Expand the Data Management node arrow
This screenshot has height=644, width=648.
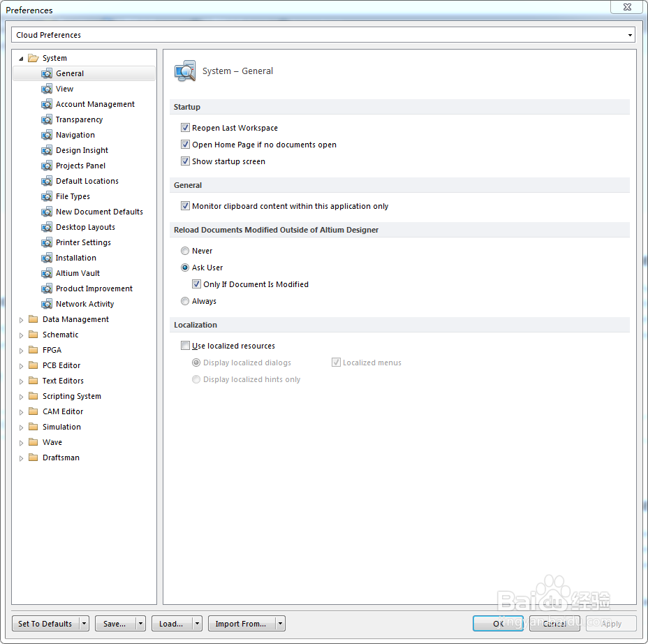click(21, 319)
